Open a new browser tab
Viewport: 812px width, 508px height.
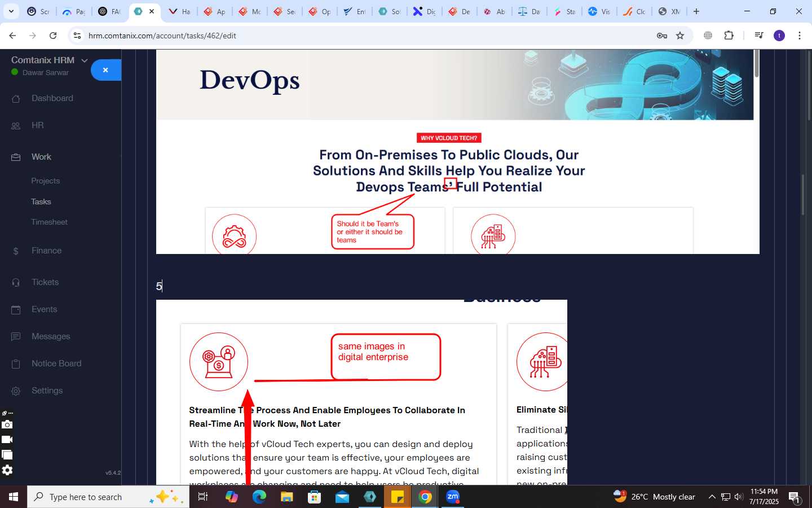[696, 11]
